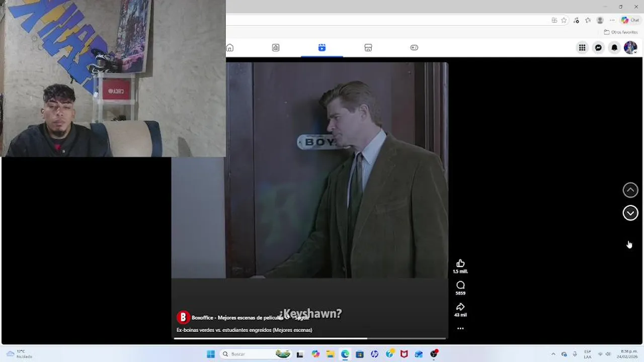644x362 pixels.
Task: Add page to favorites with star icon
Action: [x=564, y=20]
